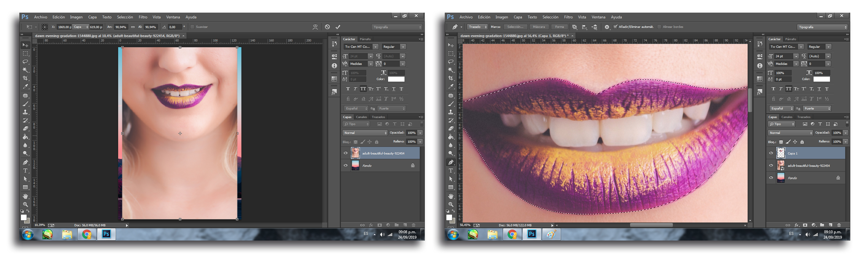Viewport: 868px width, 257px height.
Task: Open the Filtro menu in the right window
Action: [568, 17]
